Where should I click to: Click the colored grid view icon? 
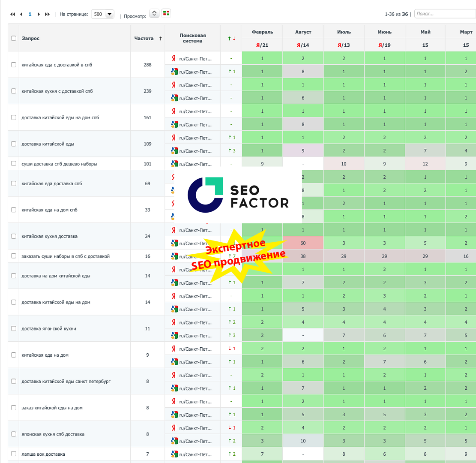click(166, 13)
